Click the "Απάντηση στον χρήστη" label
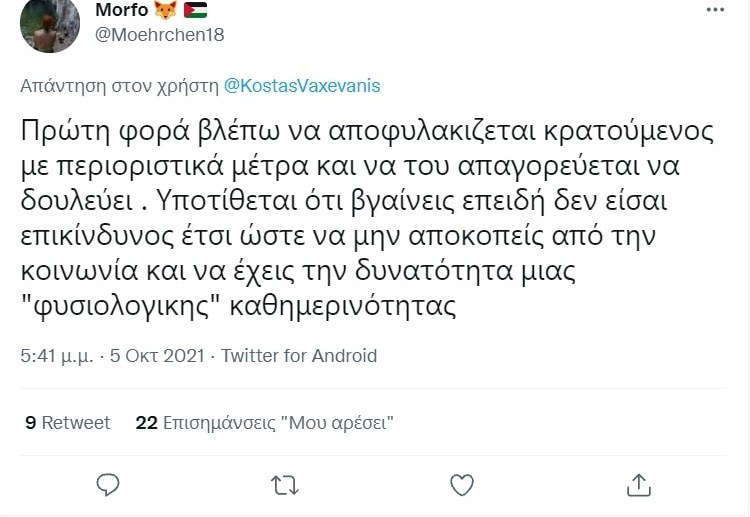The image size is (750, 517). click(119, 86)
